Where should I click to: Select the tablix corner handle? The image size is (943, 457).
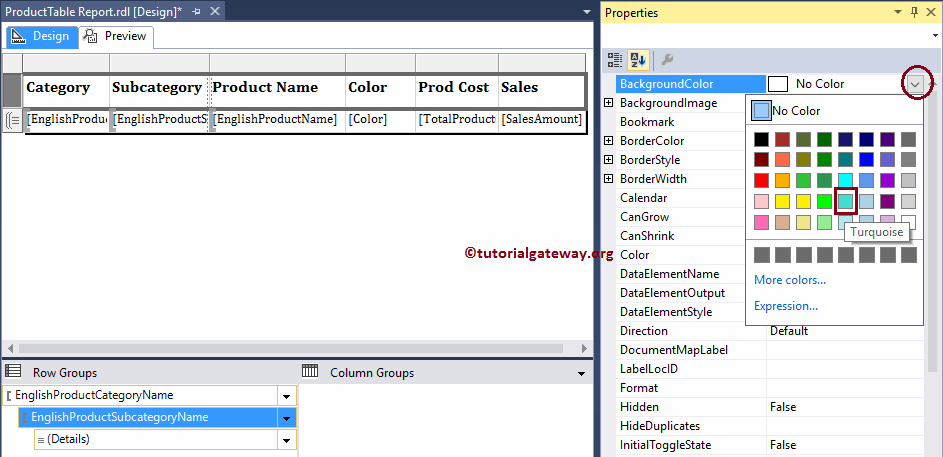coord(13,63)
